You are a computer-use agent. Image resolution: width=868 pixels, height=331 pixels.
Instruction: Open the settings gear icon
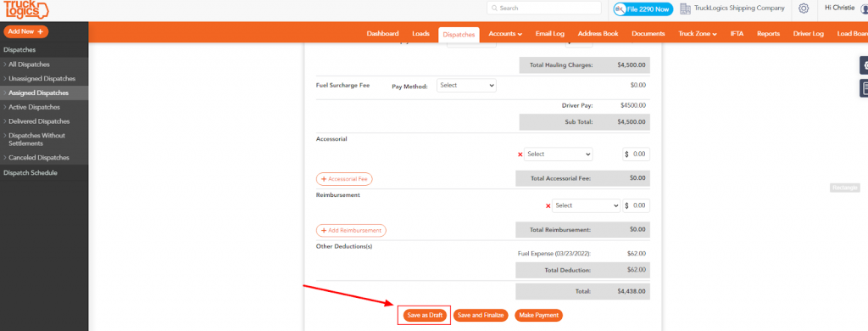pyautogui.click(x=804, y=8)
